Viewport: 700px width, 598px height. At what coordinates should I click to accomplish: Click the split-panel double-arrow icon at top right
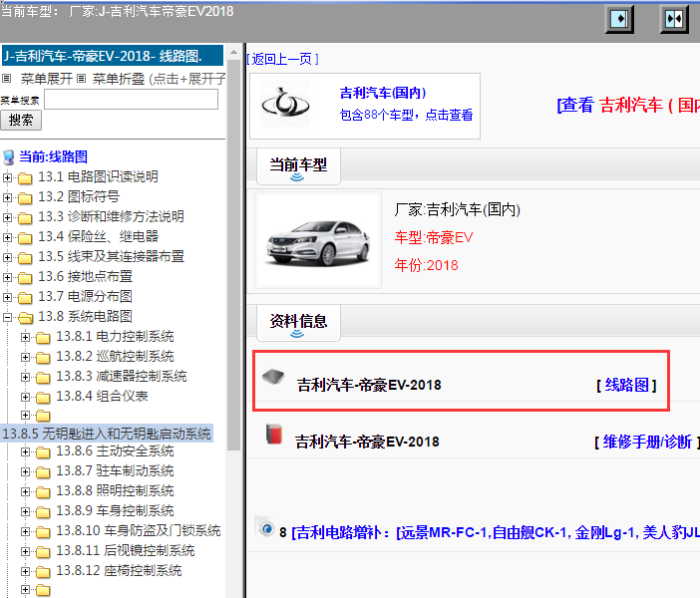tap(674, 19)
